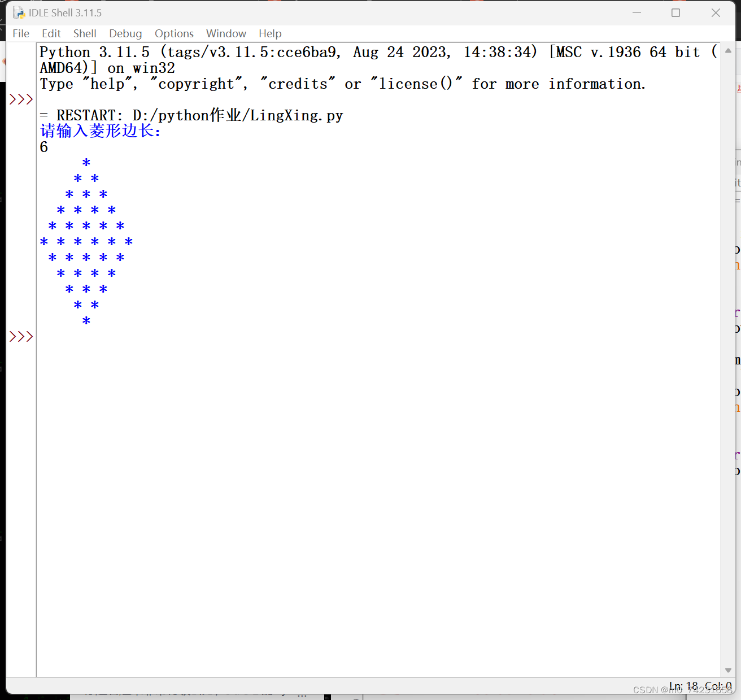Click the IDLE Shell 3.11.5 title text
Image resolution: width=741 pixels, height=700 pixels.
coord(66,12)
